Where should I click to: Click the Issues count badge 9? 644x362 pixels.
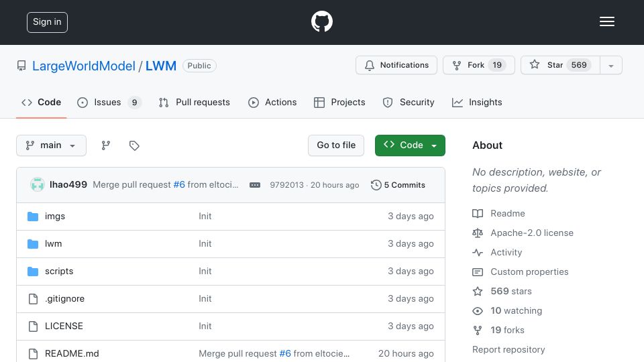[x=134, y=102]
